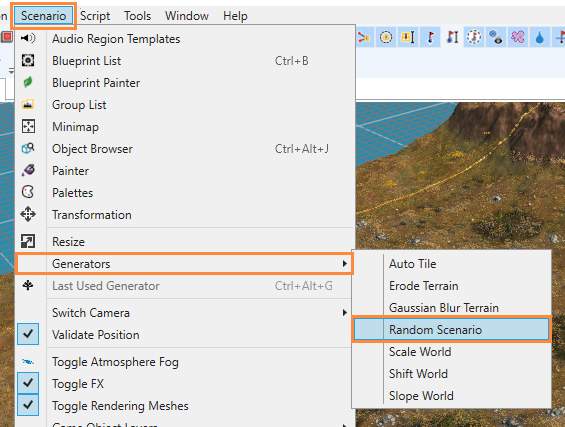Click the Transformation arrows icon
This screenshot has width=565, height=427.
[x=28, y=214]
